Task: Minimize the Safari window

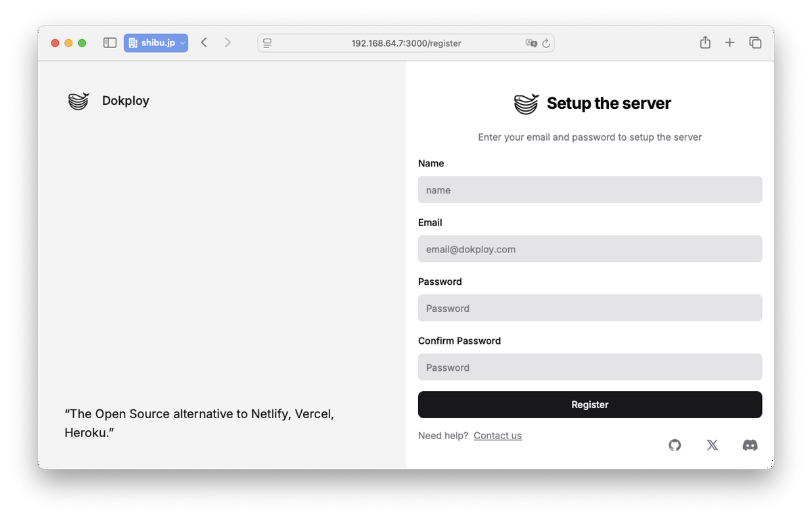Action: 68,43
